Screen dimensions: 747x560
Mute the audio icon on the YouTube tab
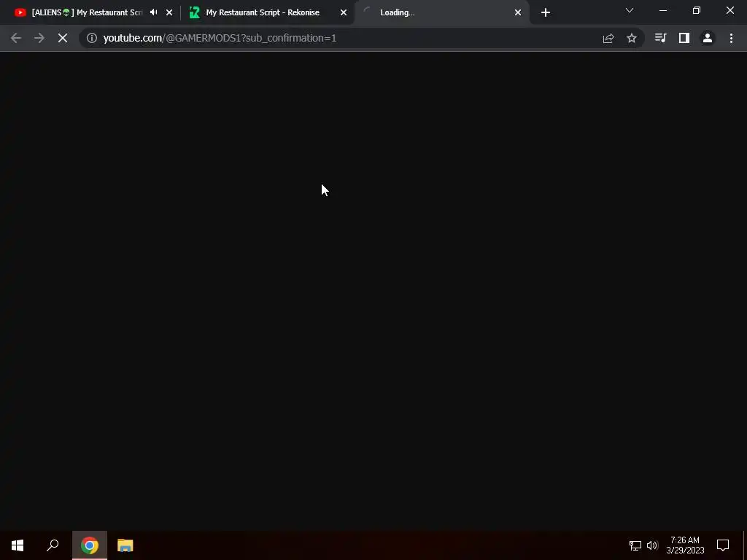tap(153, 12)
